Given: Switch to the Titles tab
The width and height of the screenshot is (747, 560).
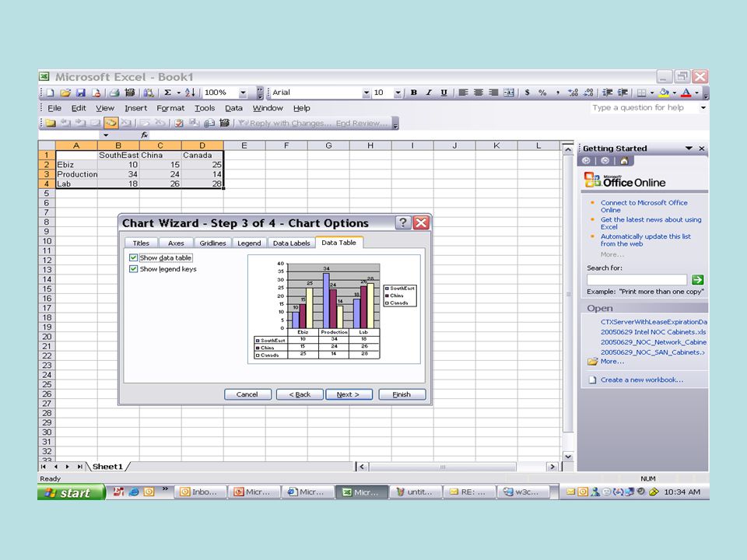Looking at the screenshot, I should [x=141, y=243].
